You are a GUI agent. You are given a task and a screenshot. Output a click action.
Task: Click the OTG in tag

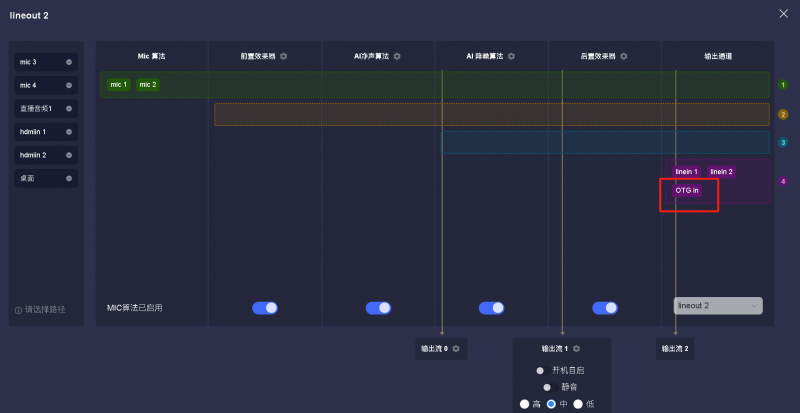(x=687, y=190)
